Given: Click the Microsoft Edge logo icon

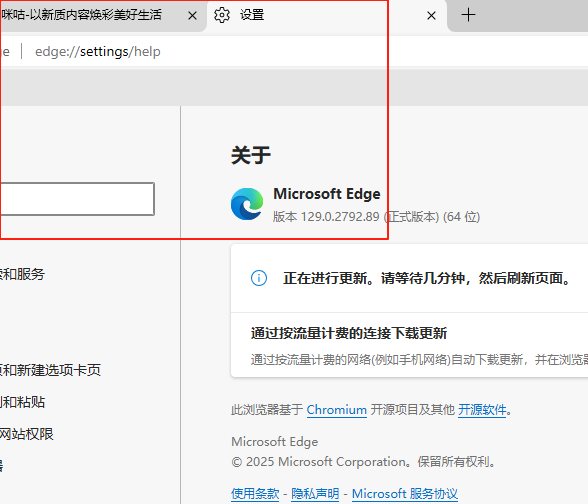Looking at the screenshot, I should 247,204.
